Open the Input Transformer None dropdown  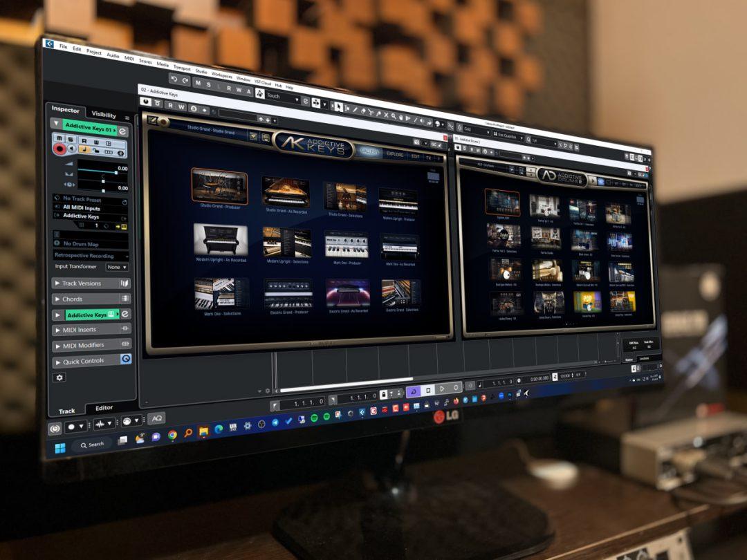click(117, 267)
